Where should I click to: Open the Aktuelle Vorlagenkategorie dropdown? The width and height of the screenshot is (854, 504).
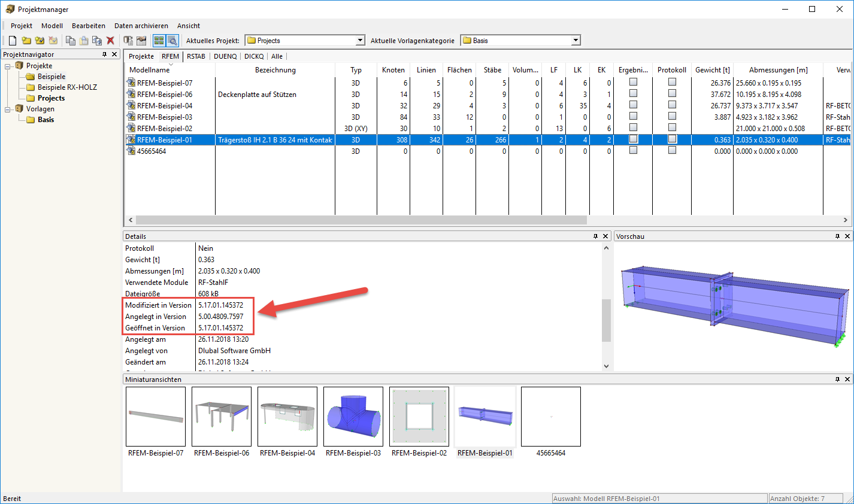(x=576, y=40)
